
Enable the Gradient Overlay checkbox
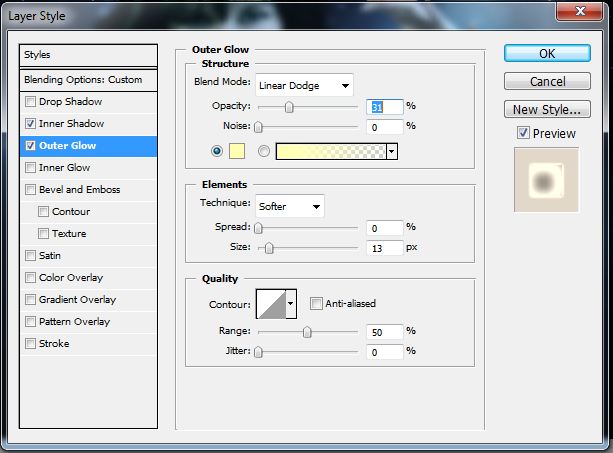point(30,299)
